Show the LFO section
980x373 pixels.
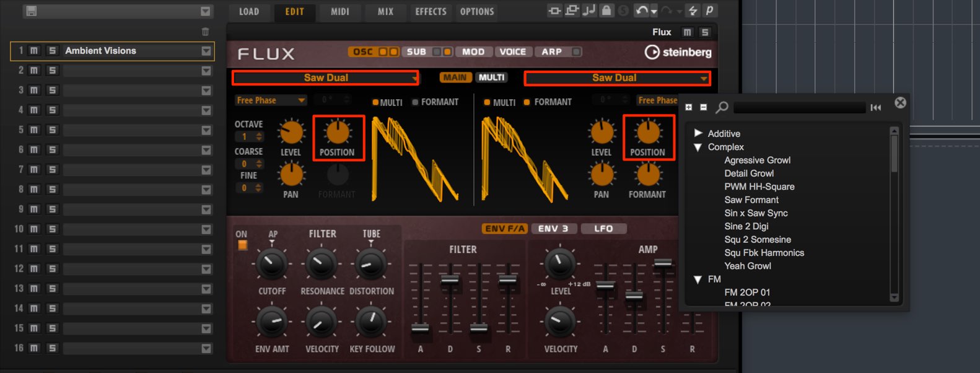[x=603, y=229]
